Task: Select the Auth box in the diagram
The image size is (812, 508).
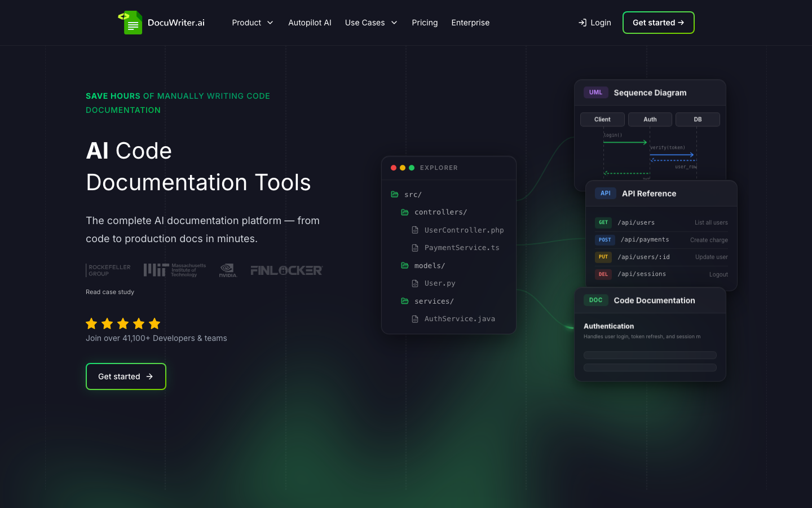Action: coord(650,119)
